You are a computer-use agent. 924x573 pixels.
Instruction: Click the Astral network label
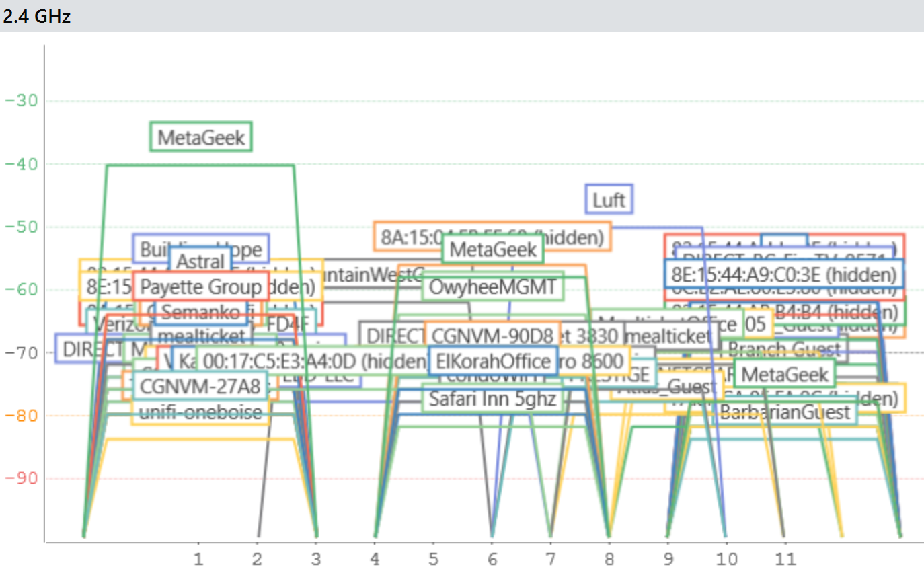pyautogui.click(x=200, y=262)
